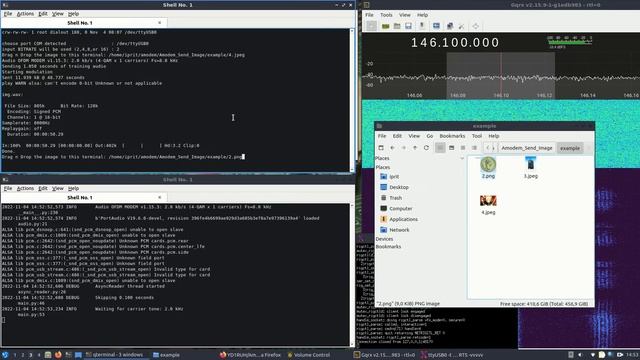The height and width of the screenshot is (360, 640).
Task: Click the red center frequency line in Gqrx spectrum
Action: click(x=501, y=76)
